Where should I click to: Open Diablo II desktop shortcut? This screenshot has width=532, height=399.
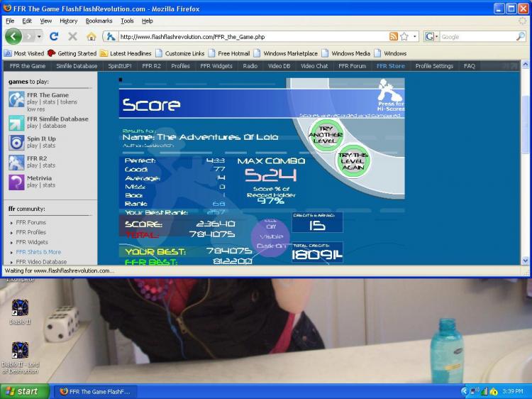point(21,308)
